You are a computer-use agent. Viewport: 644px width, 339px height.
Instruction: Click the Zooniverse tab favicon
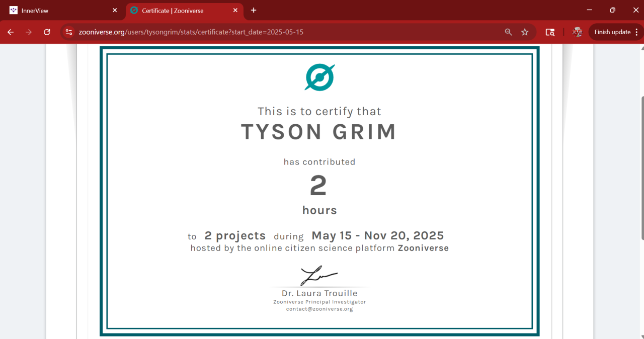point(134,10)
